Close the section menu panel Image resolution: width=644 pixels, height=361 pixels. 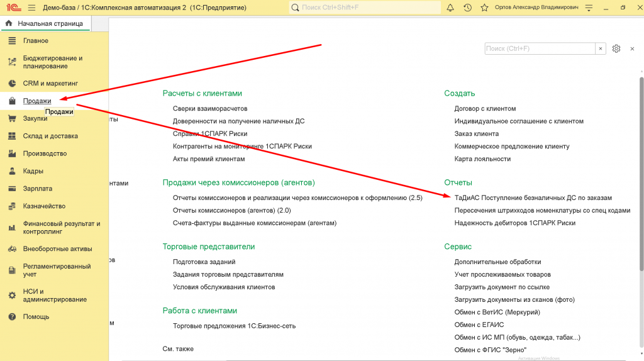click(632, 48)
